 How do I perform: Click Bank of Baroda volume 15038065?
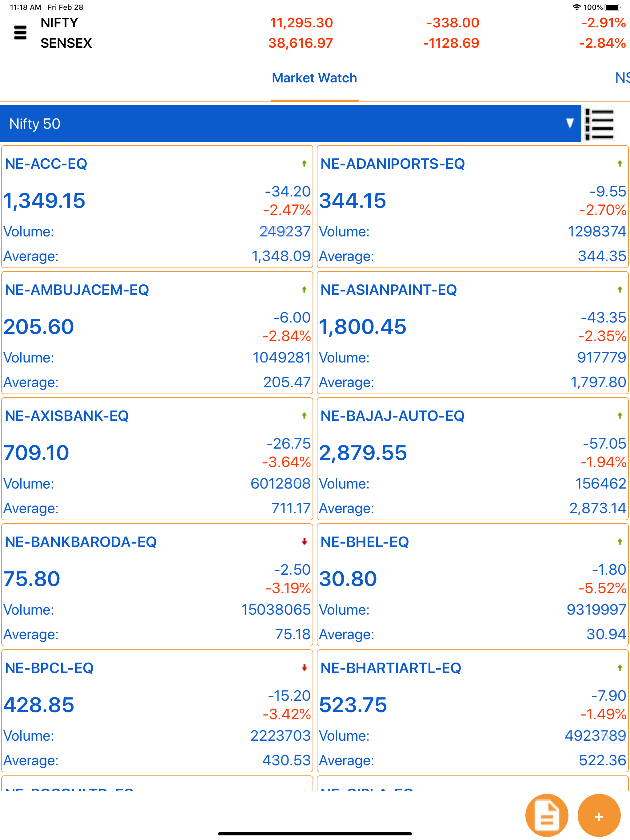coord(276,609)
